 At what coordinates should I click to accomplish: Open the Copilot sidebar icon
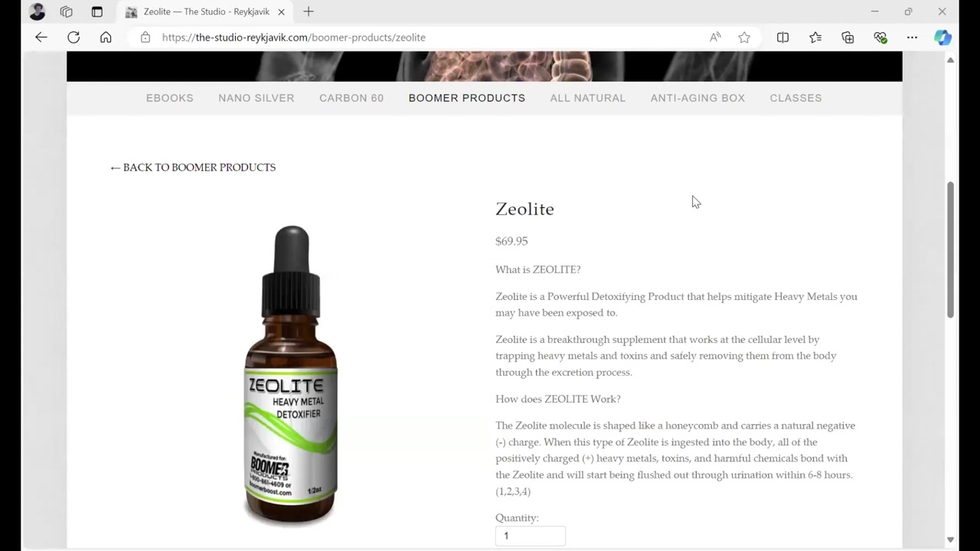(x=942, y=37)
